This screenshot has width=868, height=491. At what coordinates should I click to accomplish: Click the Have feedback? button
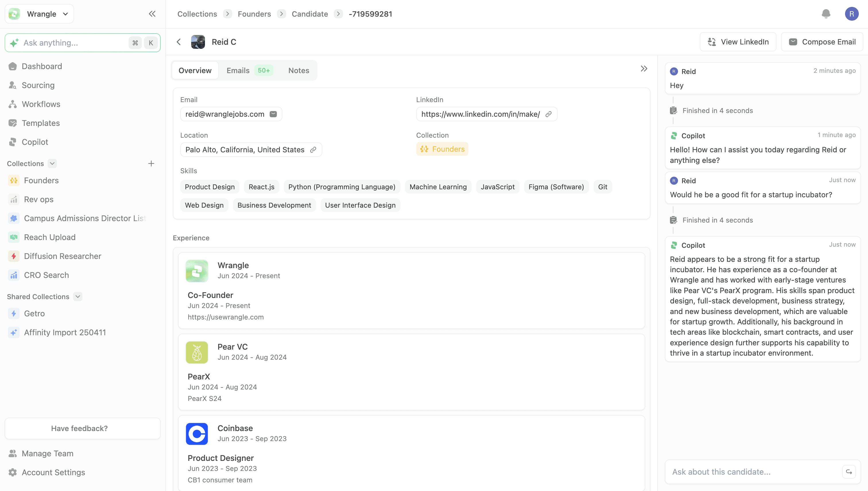click(x=82, y=428)
